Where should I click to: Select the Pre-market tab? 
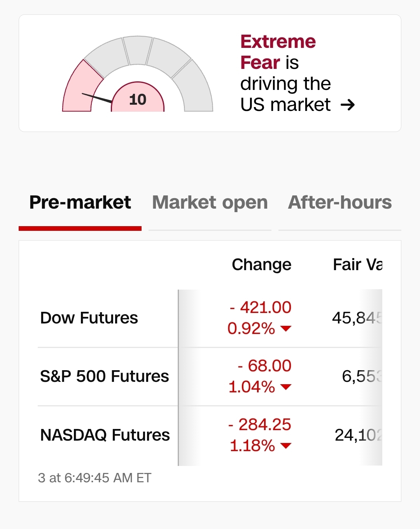pyautogui.click(x=80, y=202)
